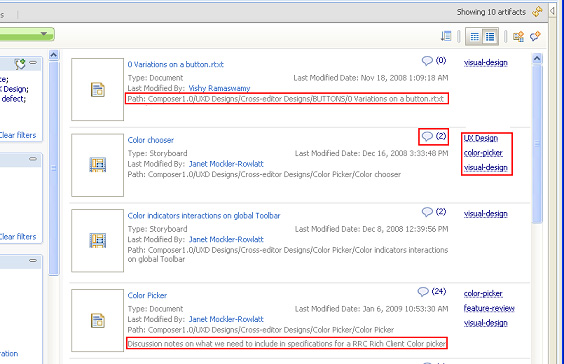Screen dimensions: 564x364
Task: Click visual-design tag of 0 Variations row
Action: click(486, 63)
